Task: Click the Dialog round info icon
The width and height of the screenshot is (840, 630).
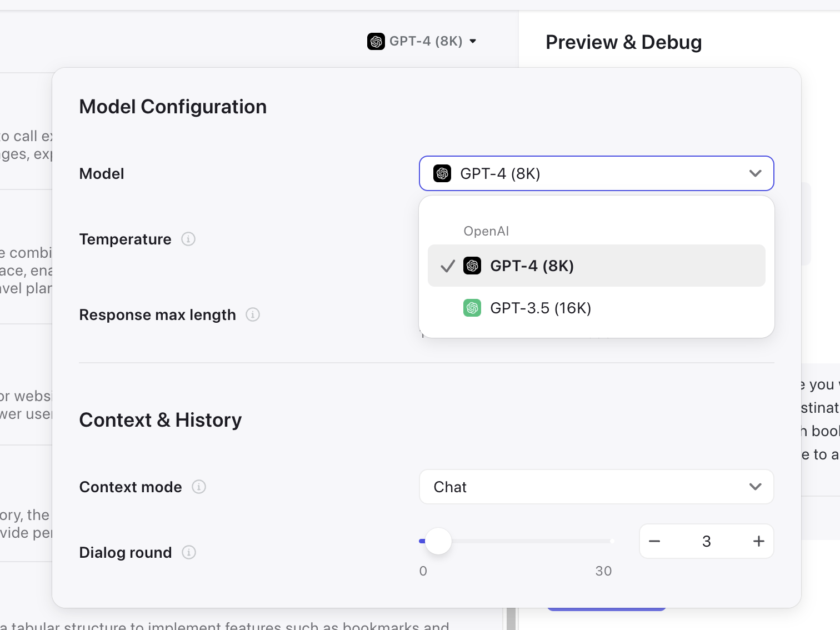Action: (x=189, y=552)
